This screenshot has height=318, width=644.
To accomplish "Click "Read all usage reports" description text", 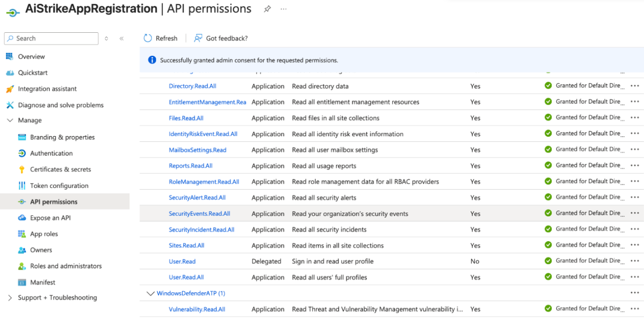I will [324, 166].
